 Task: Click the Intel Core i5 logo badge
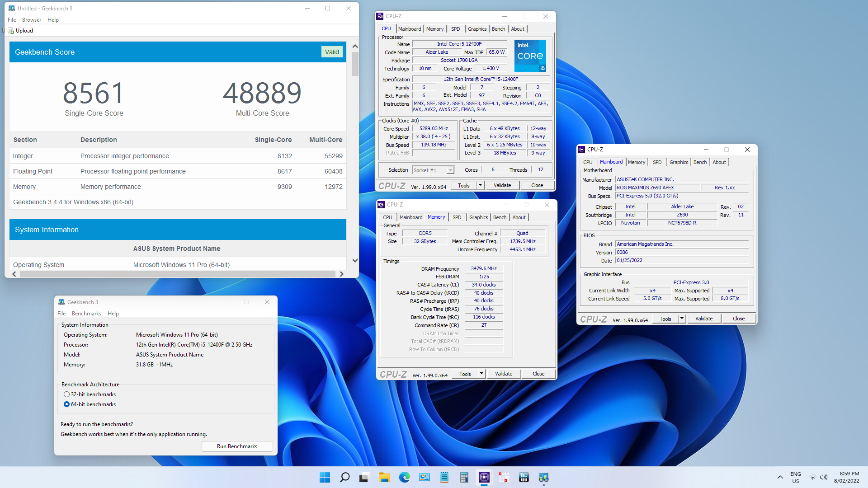coord(530,56)
